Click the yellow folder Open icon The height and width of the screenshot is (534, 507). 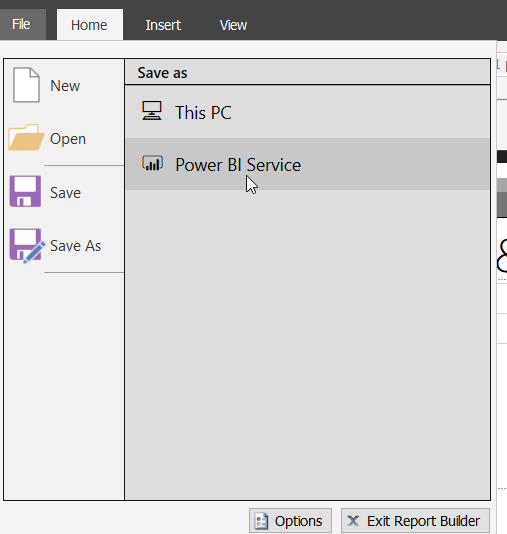[26, 138]
